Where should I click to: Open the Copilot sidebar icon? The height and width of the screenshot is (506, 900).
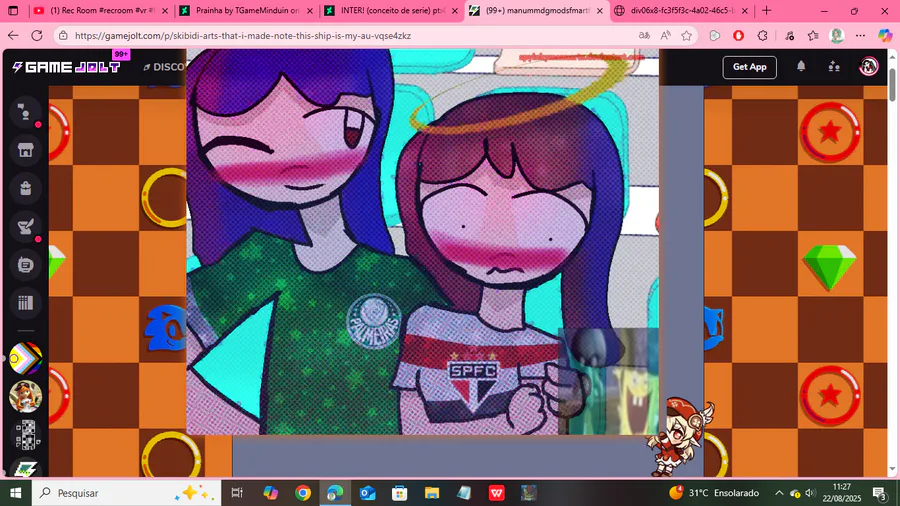[885, 36]
